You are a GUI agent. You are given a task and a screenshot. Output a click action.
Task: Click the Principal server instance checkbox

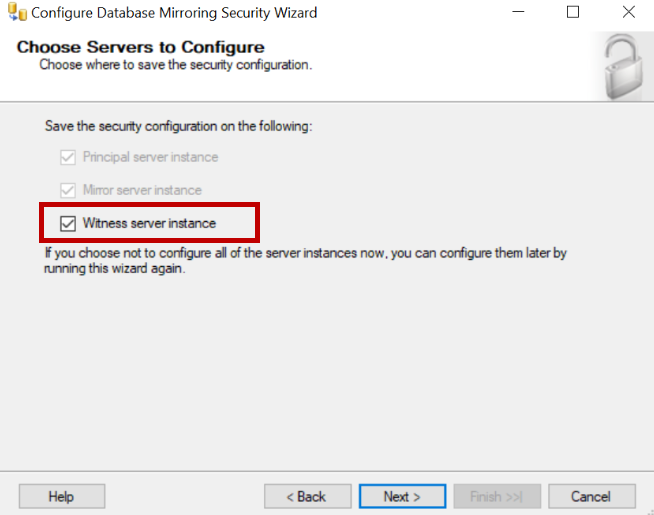tap(68, 157)
